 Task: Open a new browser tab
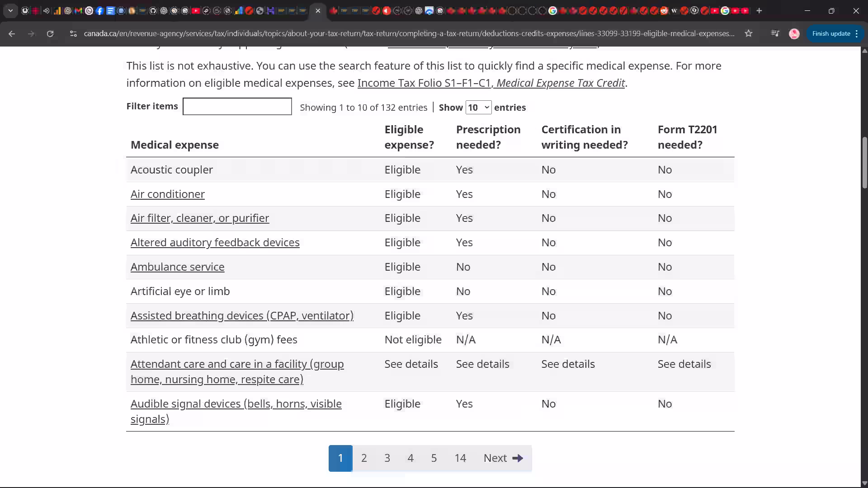[x=759, y=10]
